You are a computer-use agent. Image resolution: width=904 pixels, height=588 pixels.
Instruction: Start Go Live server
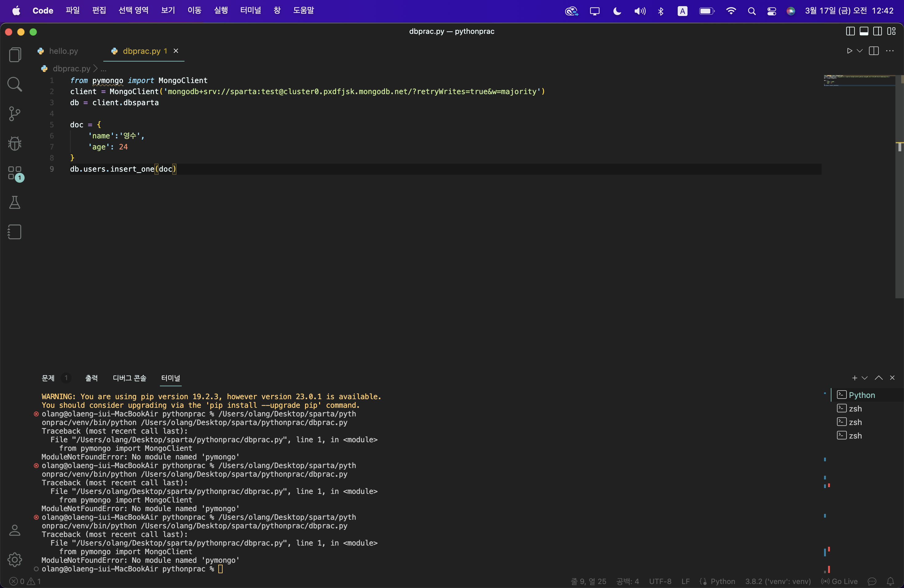pos(839,581)
